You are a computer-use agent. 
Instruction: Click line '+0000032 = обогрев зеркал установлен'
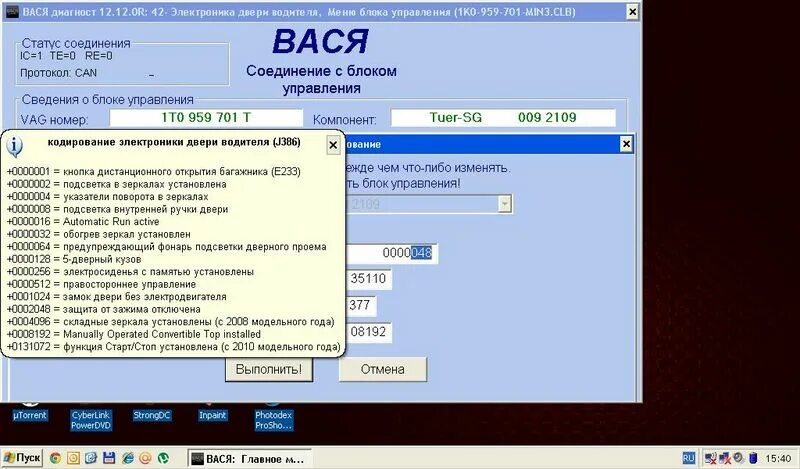point(98,234)
